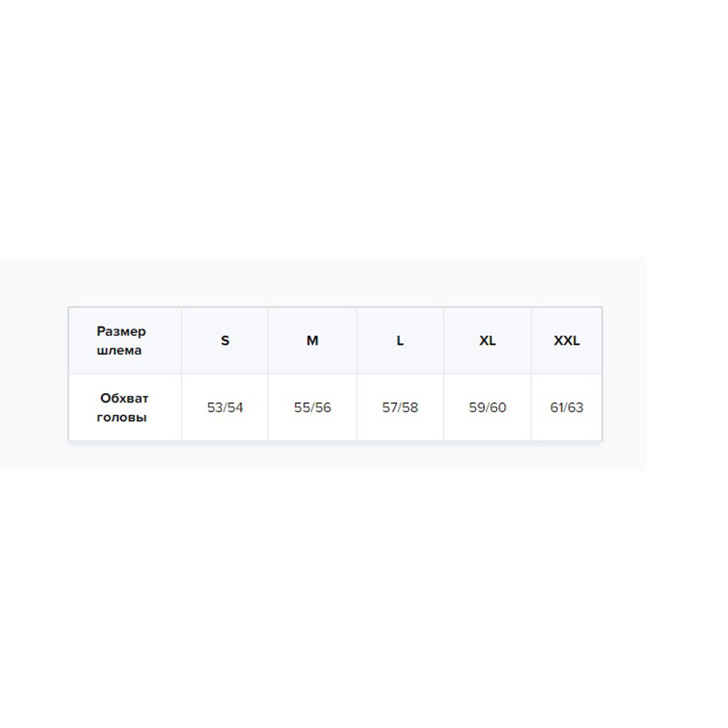Click the 'Обхват головы' row label

click(125, 408)
